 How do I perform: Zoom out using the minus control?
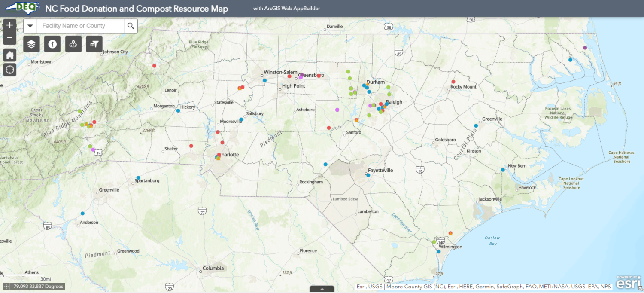(9, 38)
